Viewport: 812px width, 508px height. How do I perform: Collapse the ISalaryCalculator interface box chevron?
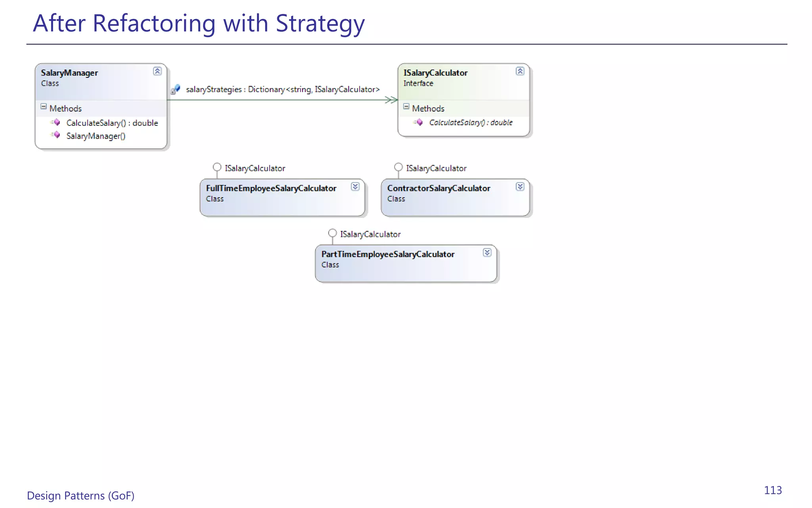520,71
